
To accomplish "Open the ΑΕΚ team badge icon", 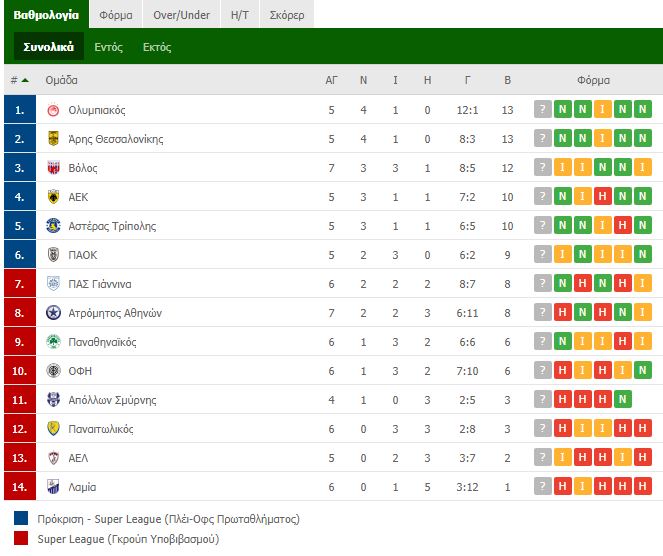I will pyautogui.click(x=53, y=197).
